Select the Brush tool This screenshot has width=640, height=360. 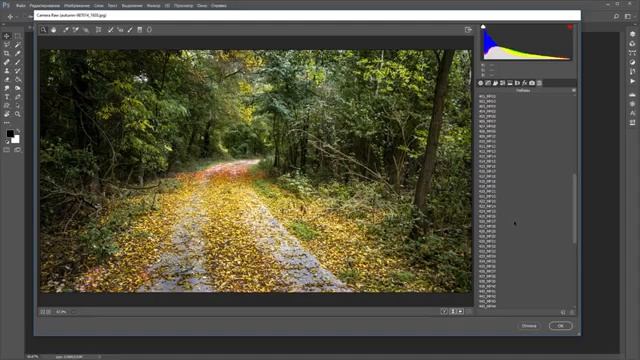18,62
